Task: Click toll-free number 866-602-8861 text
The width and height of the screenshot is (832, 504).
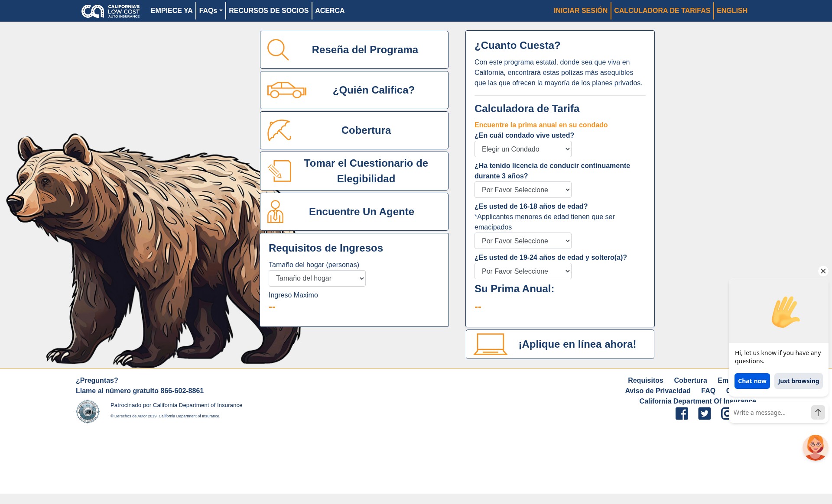Action: pos(182,391)
